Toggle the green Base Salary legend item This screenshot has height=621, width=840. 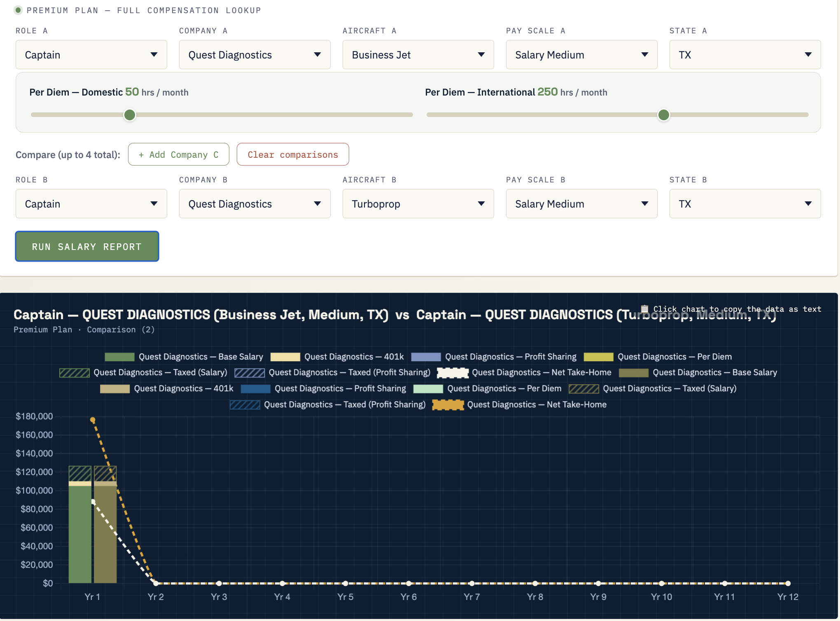pyautogui.click(x=184, y=357)
